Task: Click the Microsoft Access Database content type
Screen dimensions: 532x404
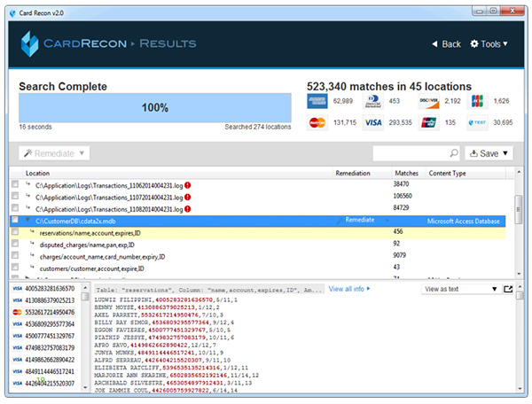Action: 463,221
